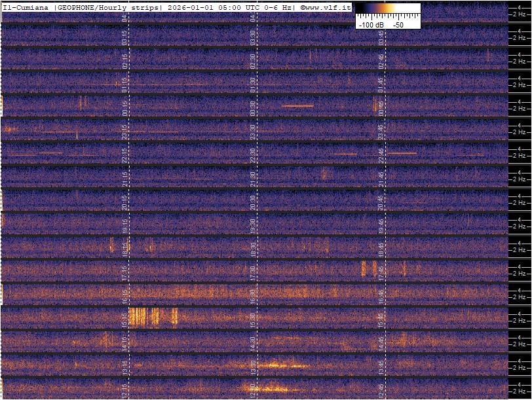This screenshot has width=532, height=400.
Task: Click the 03:15 time marker
Action: click(x=124, y=37)
